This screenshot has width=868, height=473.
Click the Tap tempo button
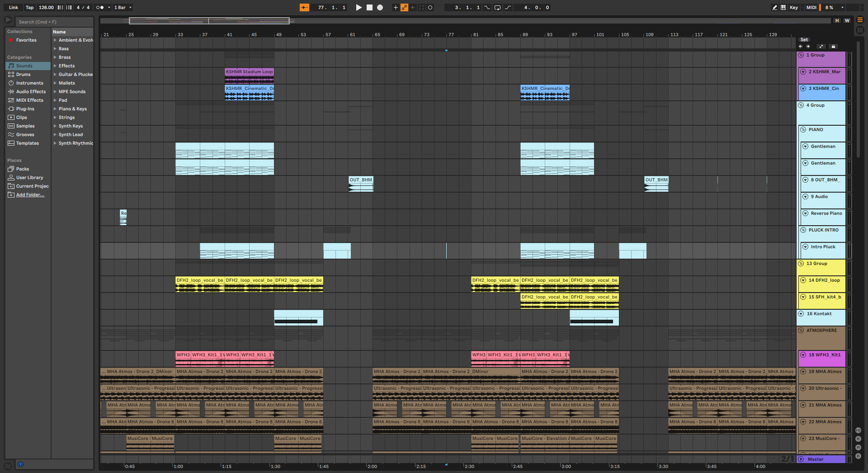[29, 7]
